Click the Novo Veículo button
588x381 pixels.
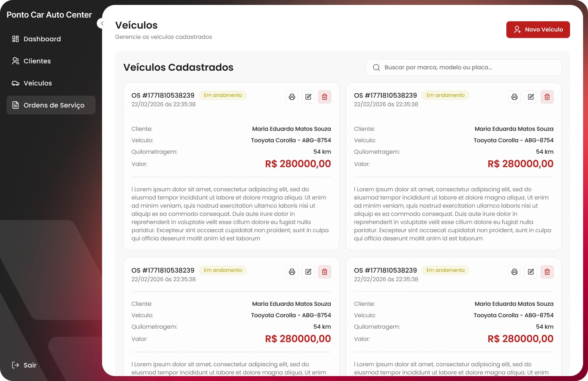pyautogui.click(x=538, y=29)
